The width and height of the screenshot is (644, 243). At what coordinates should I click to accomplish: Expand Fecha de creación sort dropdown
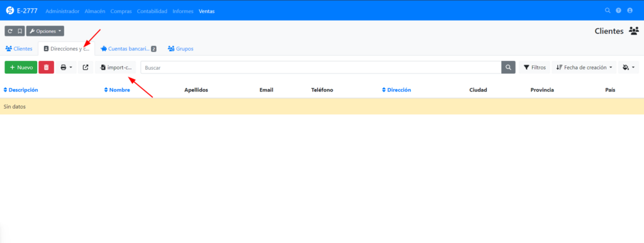[x=584, y=67]
